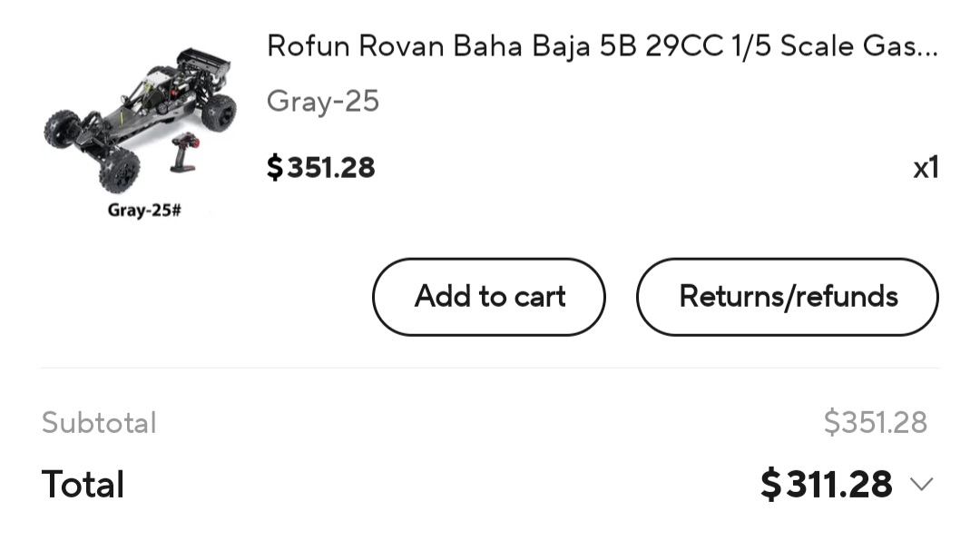The image size is (980, 541).
Task: Add the Rofun Rovan buggy to cart
Action: click(x=489, y=297)
